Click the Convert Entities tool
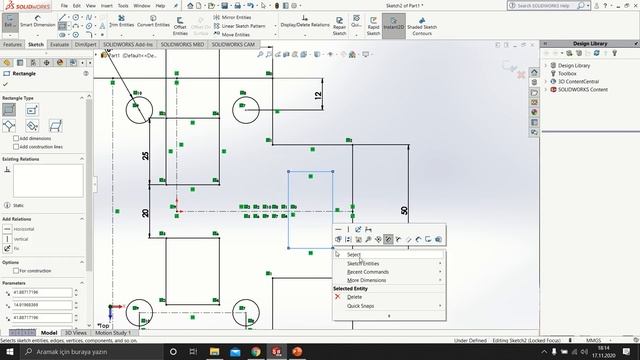This screenshot has width=640, height=360. [153, 21]
